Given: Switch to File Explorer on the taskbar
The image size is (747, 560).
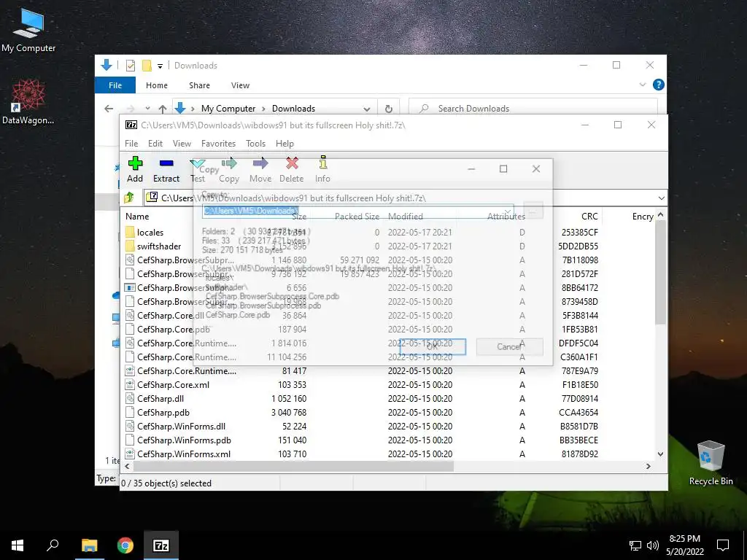Looking at the screenshot, I should (89, 545).
